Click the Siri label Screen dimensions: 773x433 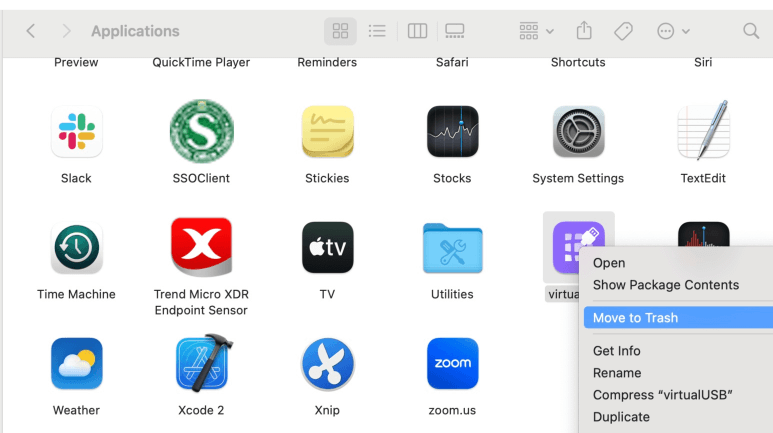[703, 63]
